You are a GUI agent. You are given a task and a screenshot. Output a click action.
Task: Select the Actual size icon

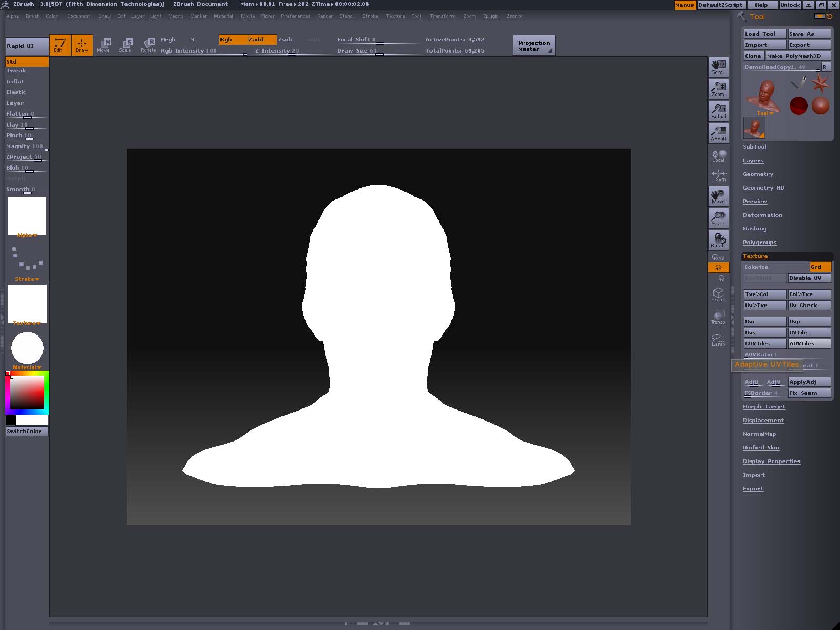(718, 111)
